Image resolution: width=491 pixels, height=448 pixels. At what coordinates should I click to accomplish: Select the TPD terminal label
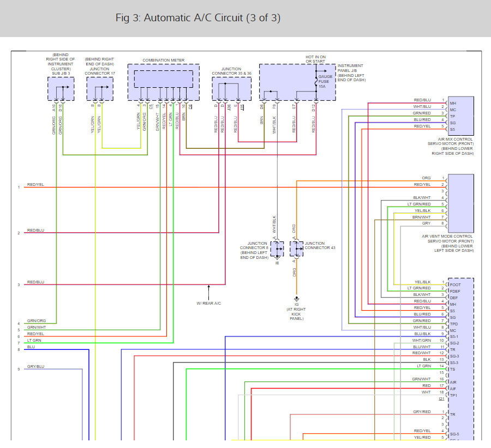[x=454, y=324]
